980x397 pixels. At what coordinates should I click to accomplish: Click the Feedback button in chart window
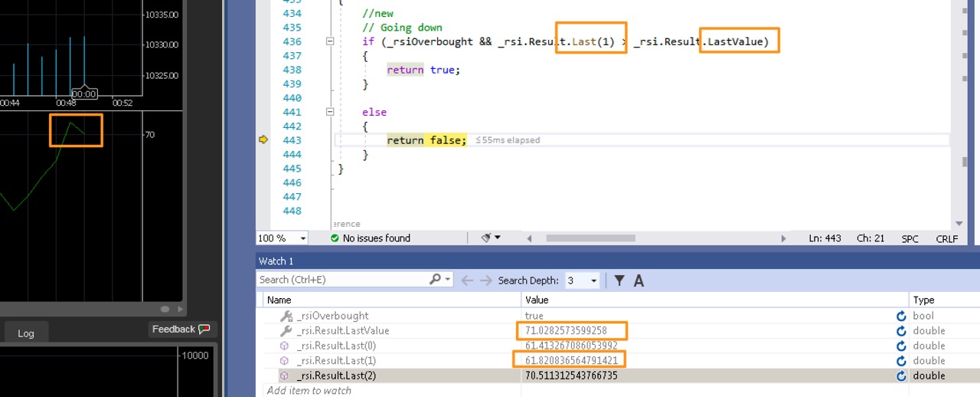(181, 330)
